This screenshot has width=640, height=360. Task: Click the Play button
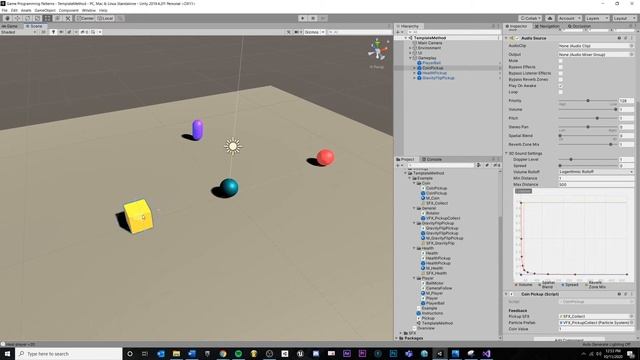[302, 18]
